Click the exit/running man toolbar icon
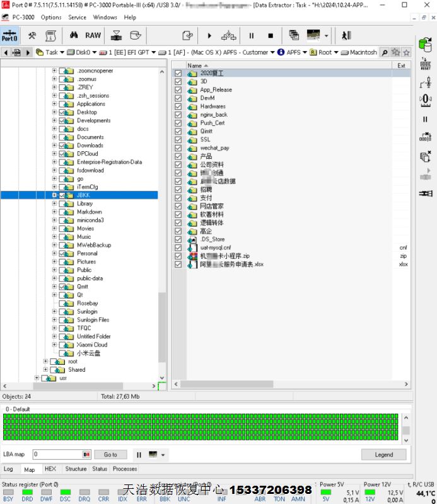Viewport: 437px width, 504px height. coord(346,36)
